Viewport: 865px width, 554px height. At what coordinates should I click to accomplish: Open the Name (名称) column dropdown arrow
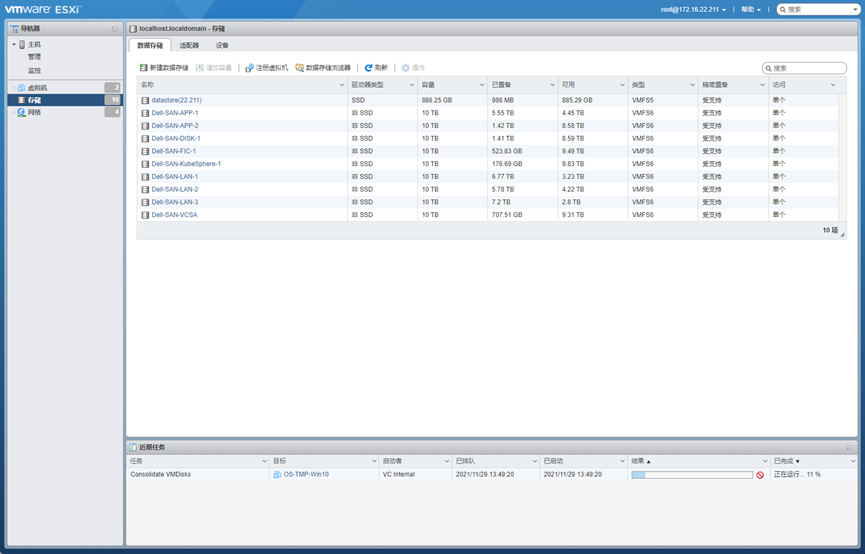point(341,85)
